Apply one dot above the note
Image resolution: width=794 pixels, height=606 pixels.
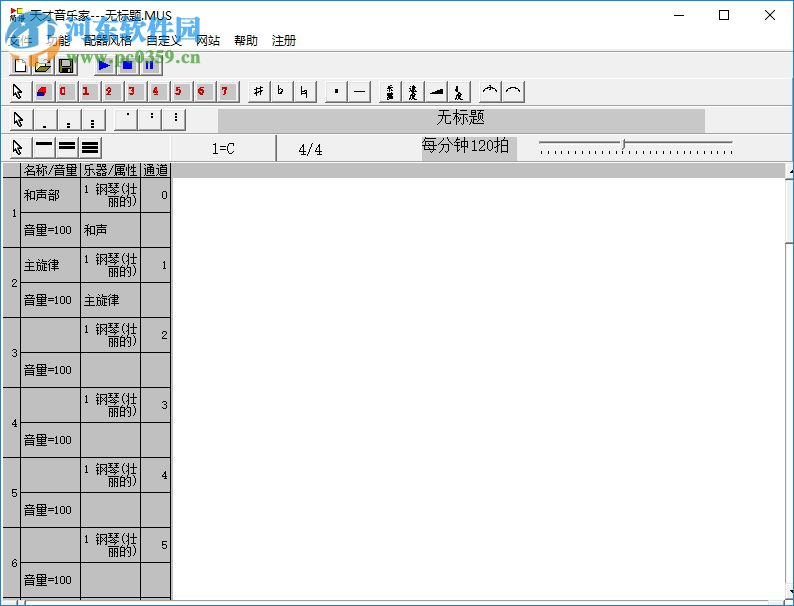[127, 120]
